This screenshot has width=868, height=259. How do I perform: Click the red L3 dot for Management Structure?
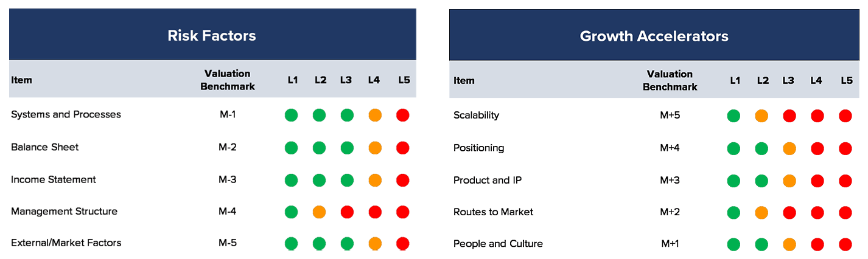[x=347, y=212]
